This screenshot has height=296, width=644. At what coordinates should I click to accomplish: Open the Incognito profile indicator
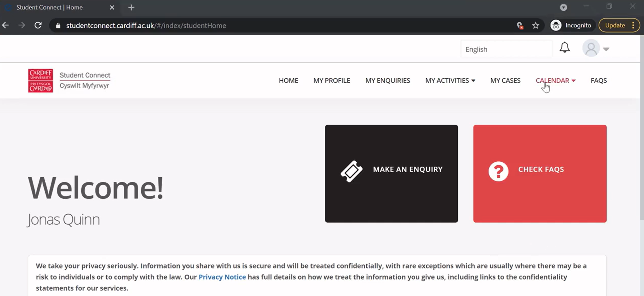(x=571, y=25)
